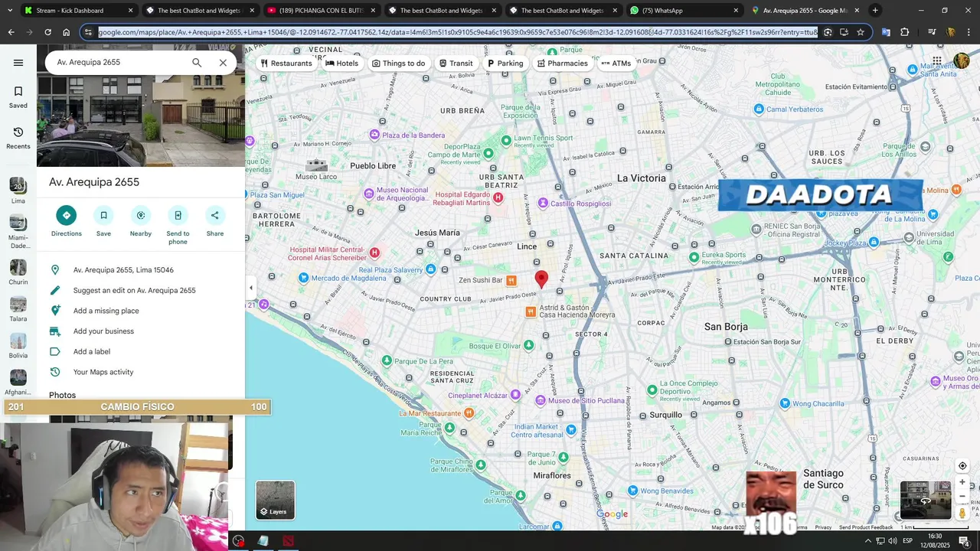Click the browser home button
980x551 pixels.
(x=67, y=32)
